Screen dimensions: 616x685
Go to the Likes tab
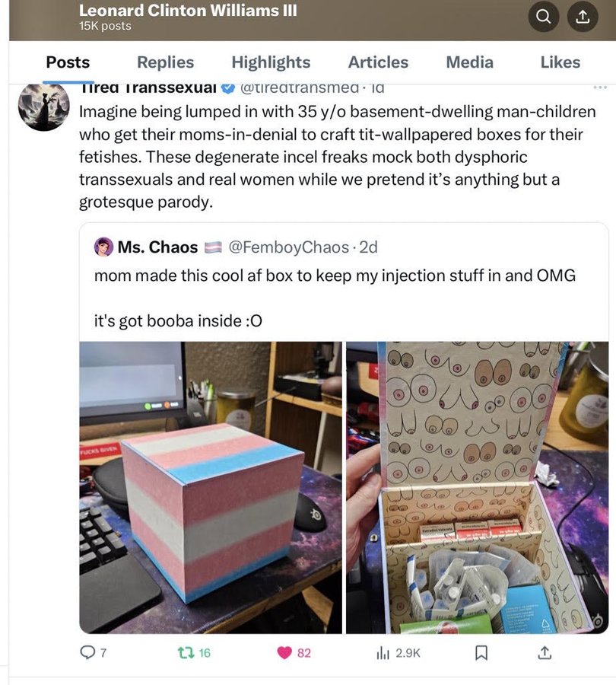(x=560, y=62)
